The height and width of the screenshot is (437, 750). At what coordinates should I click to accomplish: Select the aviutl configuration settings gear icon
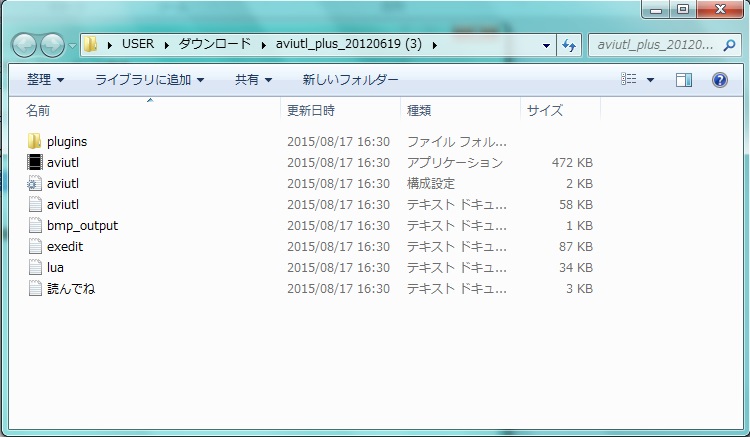tap(34, 183)
